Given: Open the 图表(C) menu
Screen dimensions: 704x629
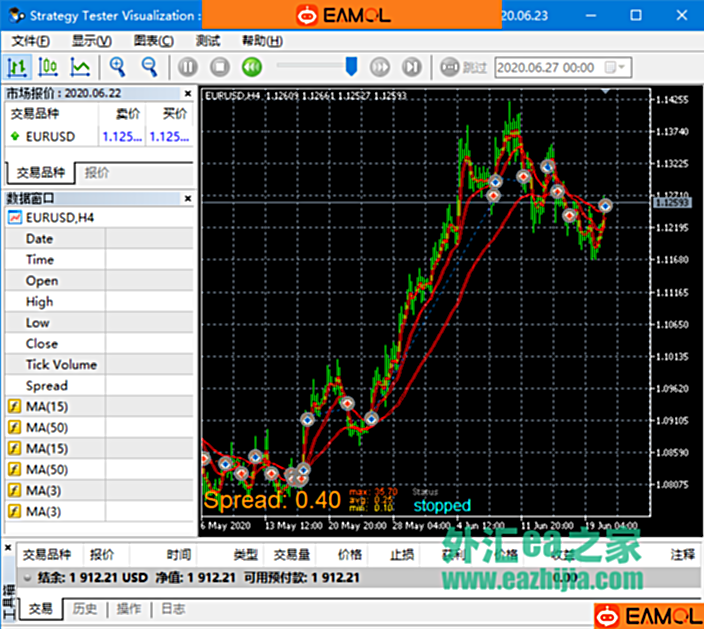Looking at the screenshot, I should point(153,41).
